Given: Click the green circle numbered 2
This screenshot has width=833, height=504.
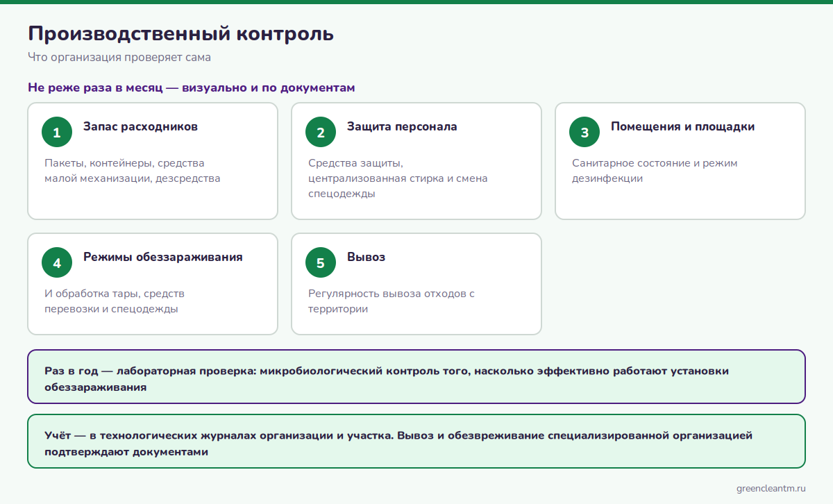Looking at the screenshot, I should point(321,133).
